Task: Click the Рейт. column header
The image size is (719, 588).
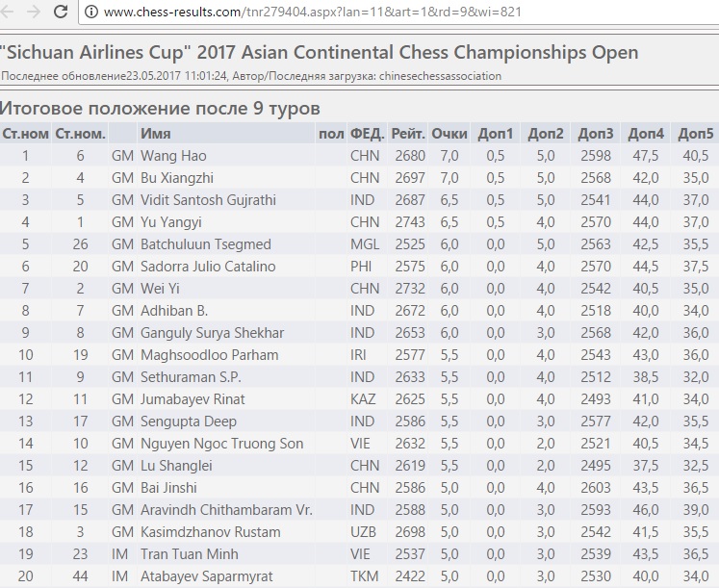Action: (408, 134)
